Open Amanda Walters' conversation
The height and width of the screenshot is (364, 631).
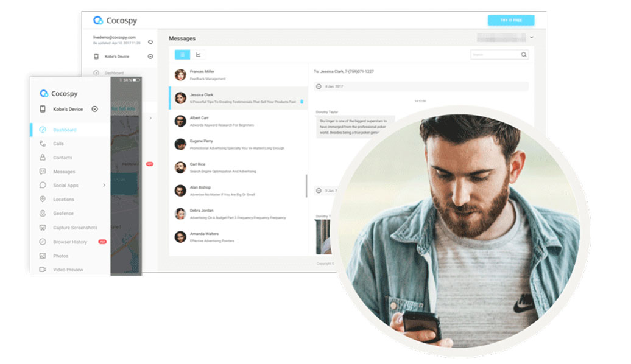click(x=239, y=237)
